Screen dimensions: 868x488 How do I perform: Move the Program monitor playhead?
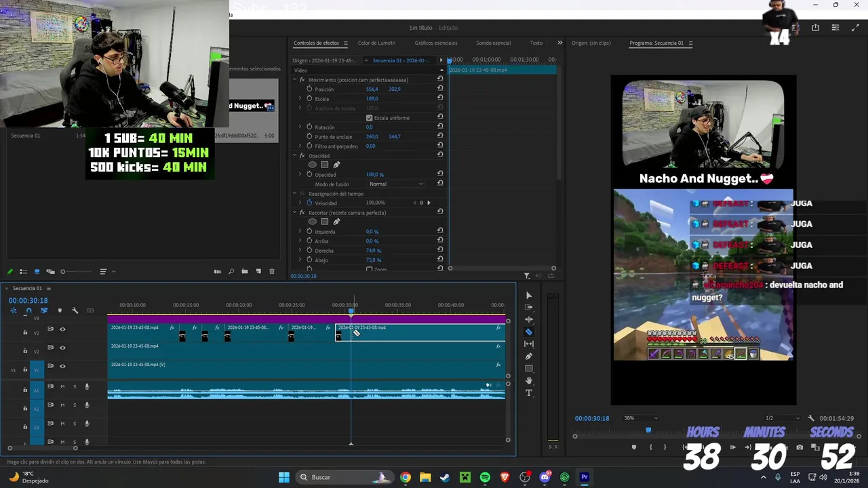pos(648,430)
